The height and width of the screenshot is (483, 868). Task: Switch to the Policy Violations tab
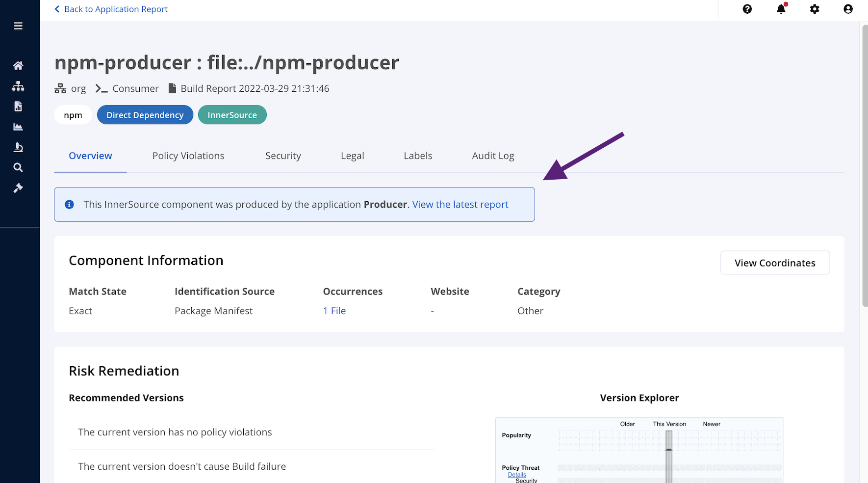coord(188,156)
